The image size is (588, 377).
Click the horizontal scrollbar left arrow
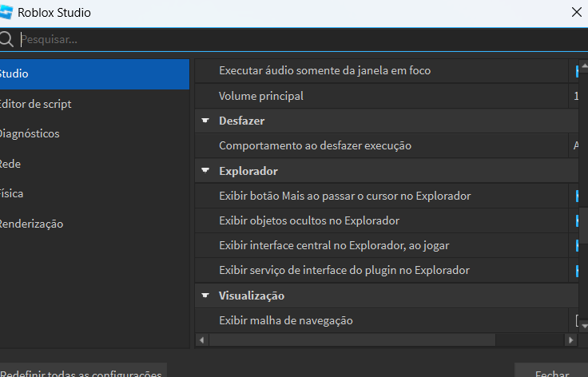click(202, 340)
